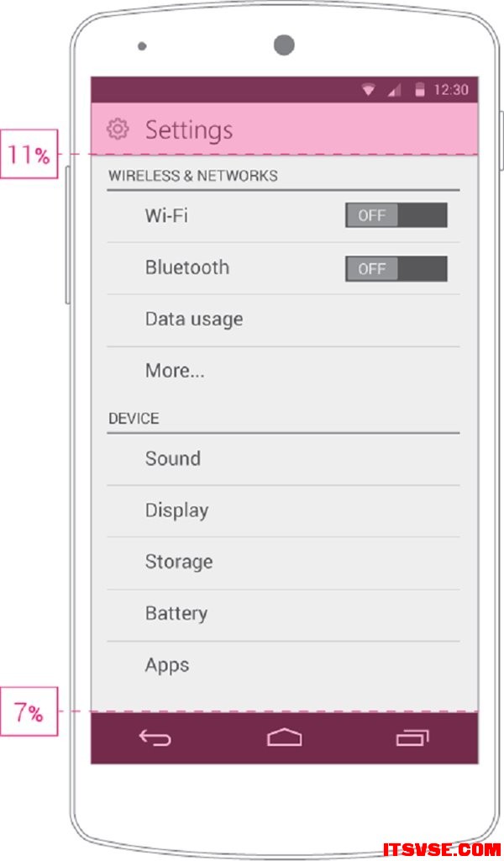The width and height of the screenshot is (504, 861).
Task: Tap the battery status bar icon
Action: point(419,90)
